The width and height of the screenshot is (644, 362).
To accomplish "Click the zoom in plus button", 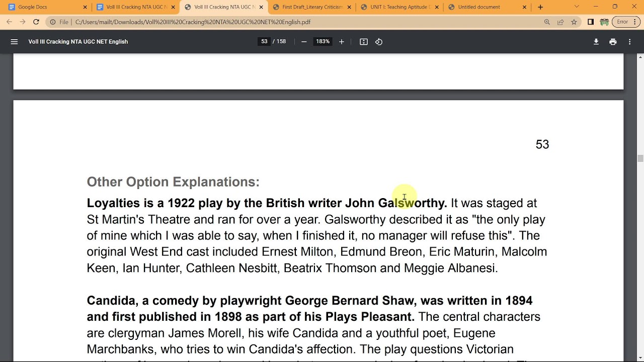I will [x=342, y=42].
